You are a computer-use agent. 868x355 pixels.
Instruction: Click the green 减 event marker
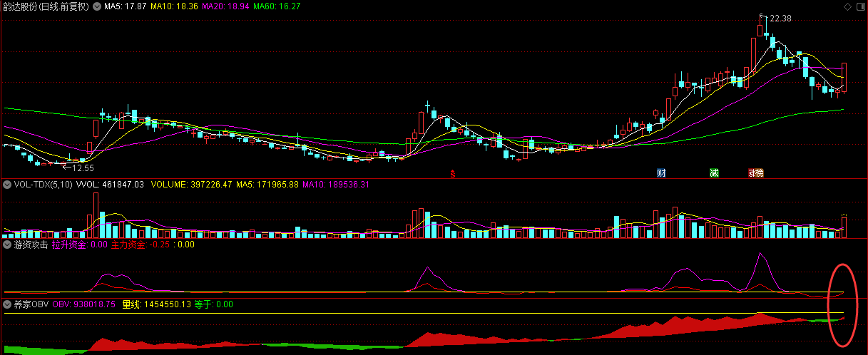pos(714,173)
